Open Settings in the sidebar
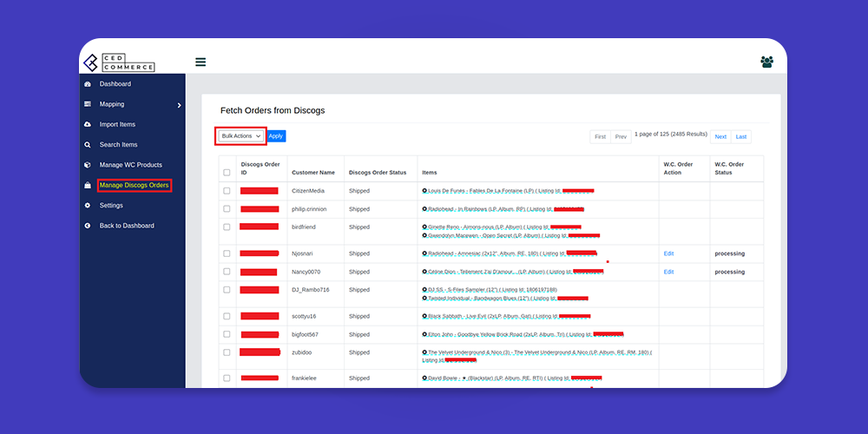 point(111,206)
